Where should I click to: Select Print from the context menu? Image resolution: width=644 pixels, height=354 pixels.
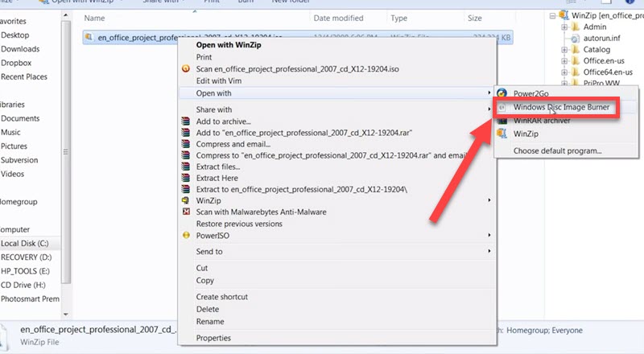(204, 57)
